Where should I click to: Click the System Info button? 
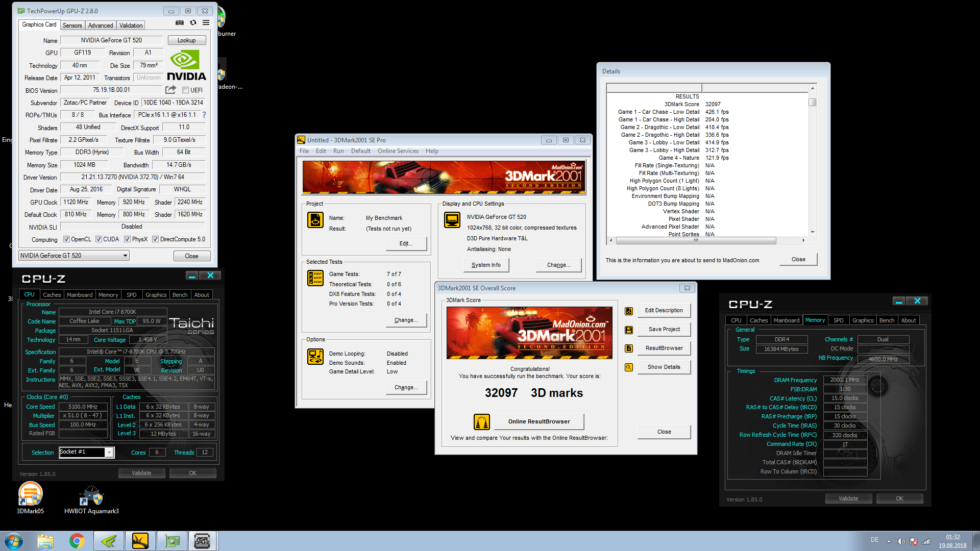pyautogui.click(x=486, y=265)
